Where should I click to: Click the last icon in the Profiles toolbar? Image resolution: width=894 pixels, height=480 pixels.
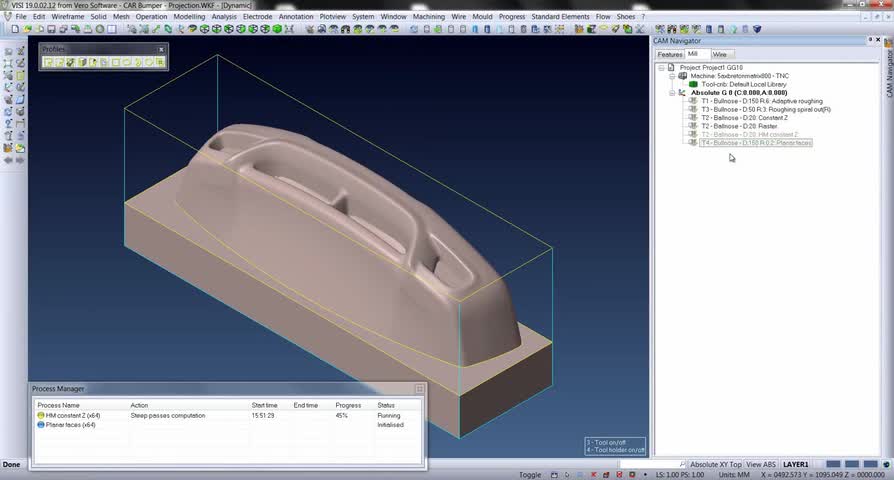160,62
